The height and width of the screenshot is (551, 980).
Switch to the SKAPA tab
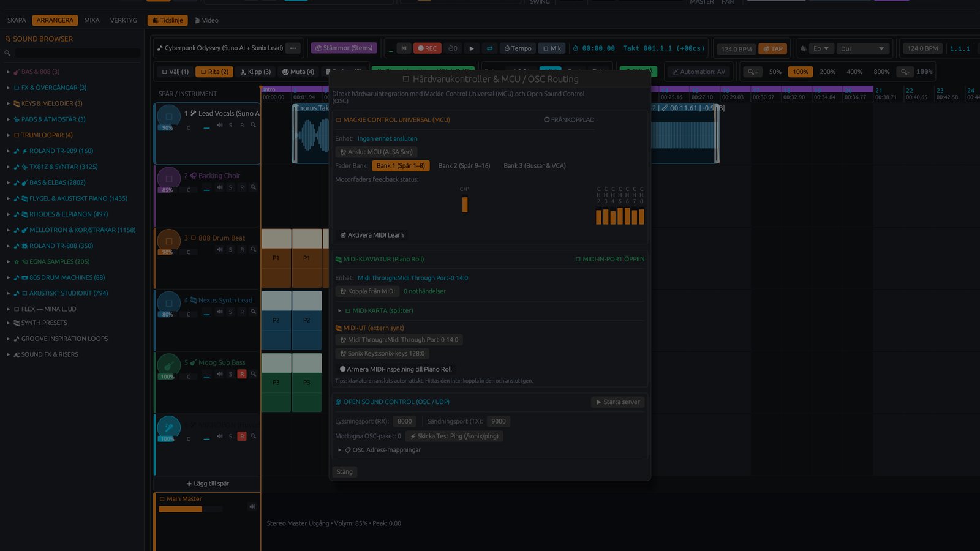click(17, 20)
